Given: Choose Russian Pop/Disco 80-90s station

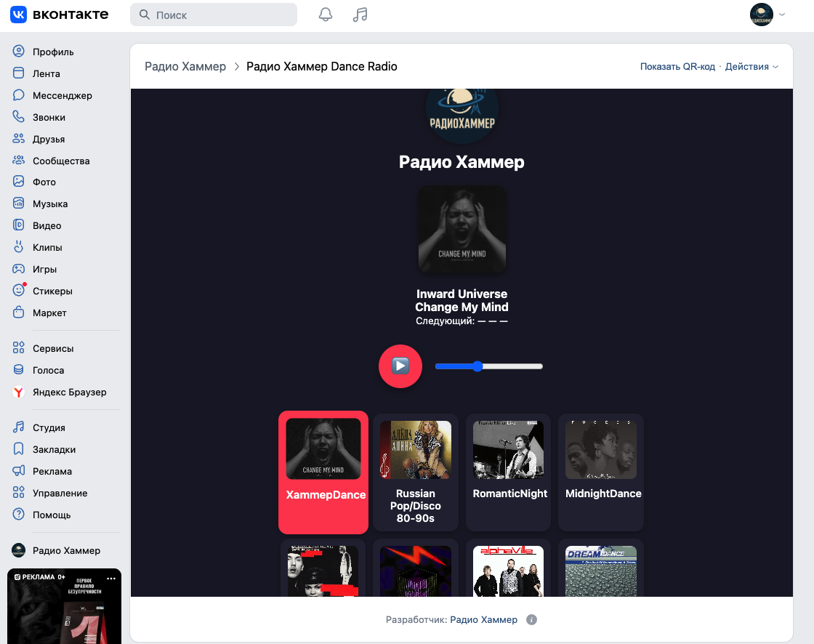Looking at the screenshot, I should coord(416,472).
